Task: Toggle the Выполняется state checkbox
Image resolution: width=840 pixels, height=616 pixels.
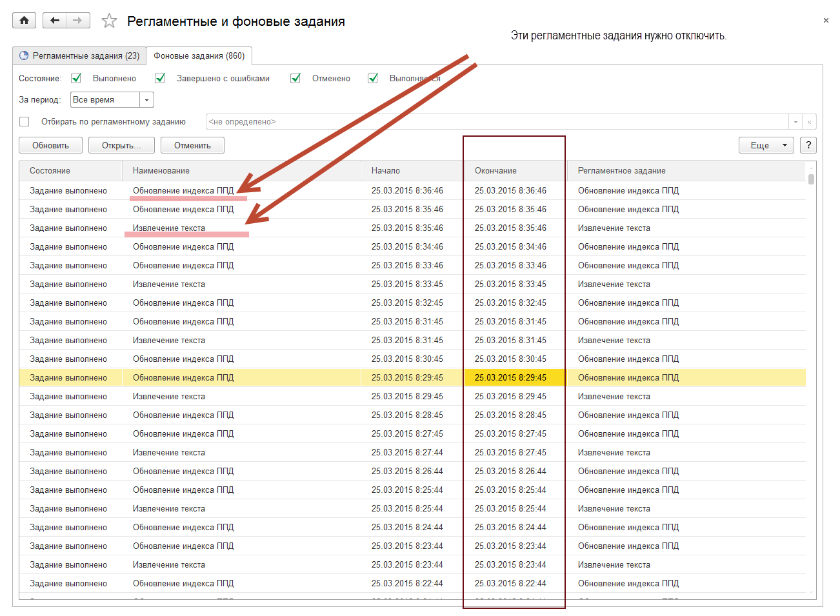Action: point(373,78)
